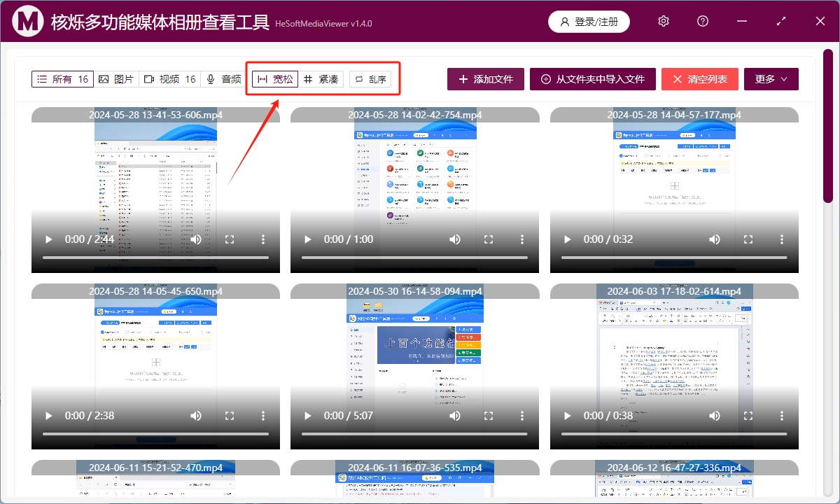Seek on the 2024-05-28 14-02-42-754.mp4 progress bar
Screen dimensions: 840x504
[x=414, y=258]
